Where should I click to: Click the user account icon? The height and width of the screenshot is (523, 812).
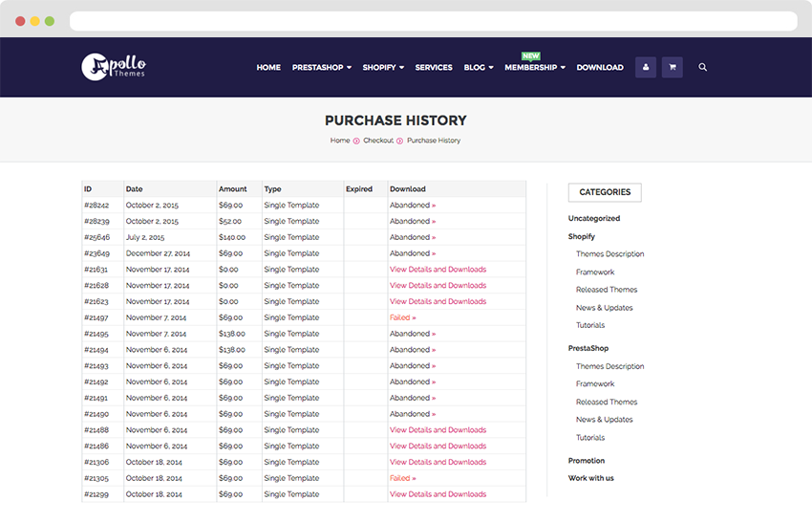click(646, 67)
